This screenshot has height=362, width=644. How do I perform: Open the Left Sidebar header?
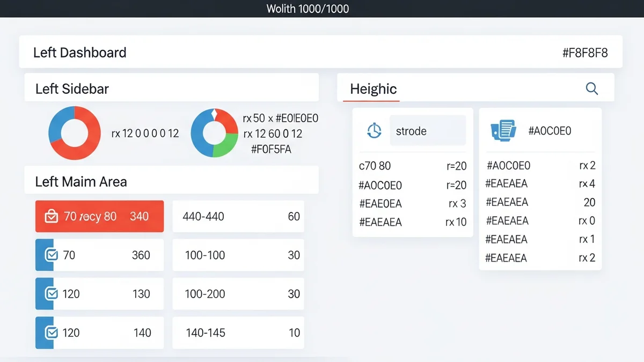tap(171, 88)
